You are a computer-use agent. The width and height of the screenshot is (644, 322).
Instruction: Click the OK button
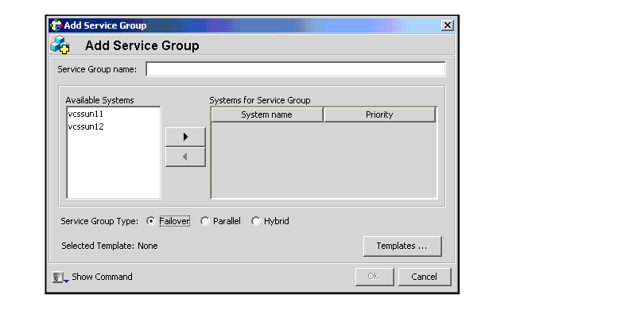click(374, 277)
